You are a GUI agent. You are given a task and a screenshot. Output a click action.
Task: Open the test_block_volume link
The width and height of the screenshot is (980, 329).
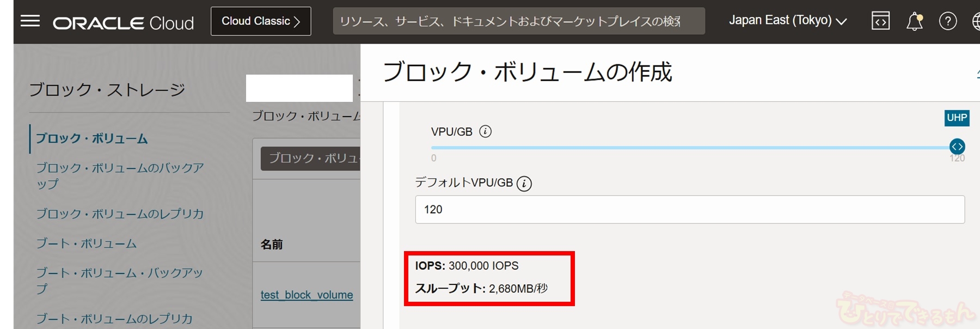[x=307, y=295]
